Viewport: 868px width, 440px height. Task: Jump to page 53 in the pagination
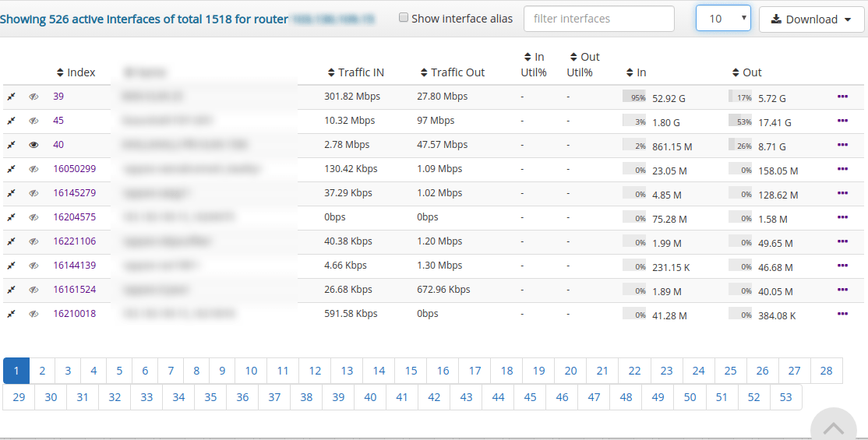[x=785, y=397]
